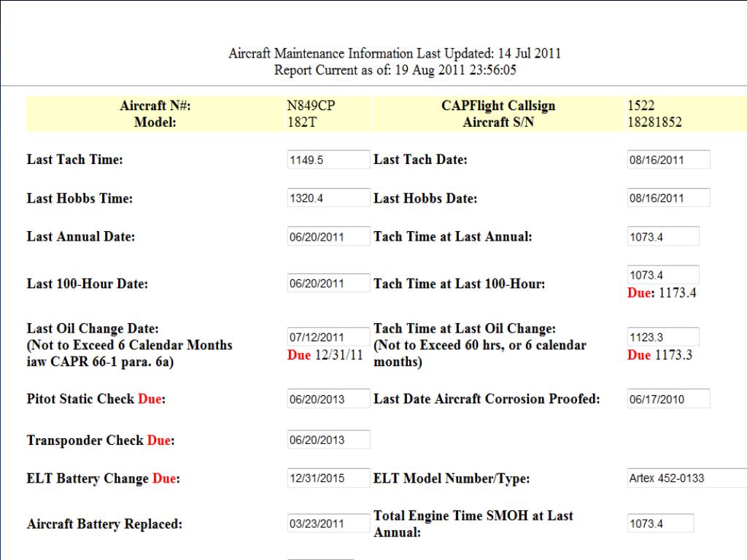The height and width of the screenshot is (560, 747).
Task: Select the Last Tach Date field
Action: coord(668,160)
